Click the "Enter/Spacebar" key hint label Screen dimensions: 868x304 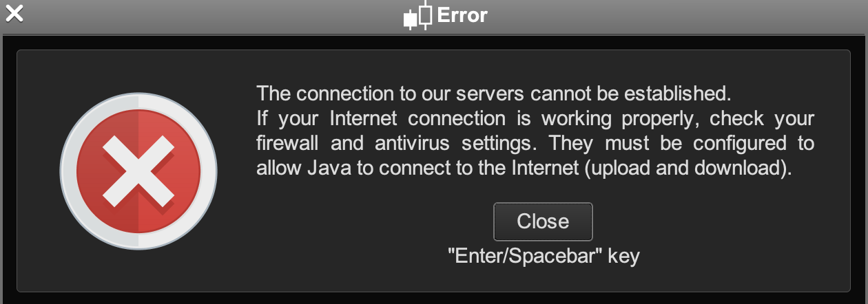[544, 257]
